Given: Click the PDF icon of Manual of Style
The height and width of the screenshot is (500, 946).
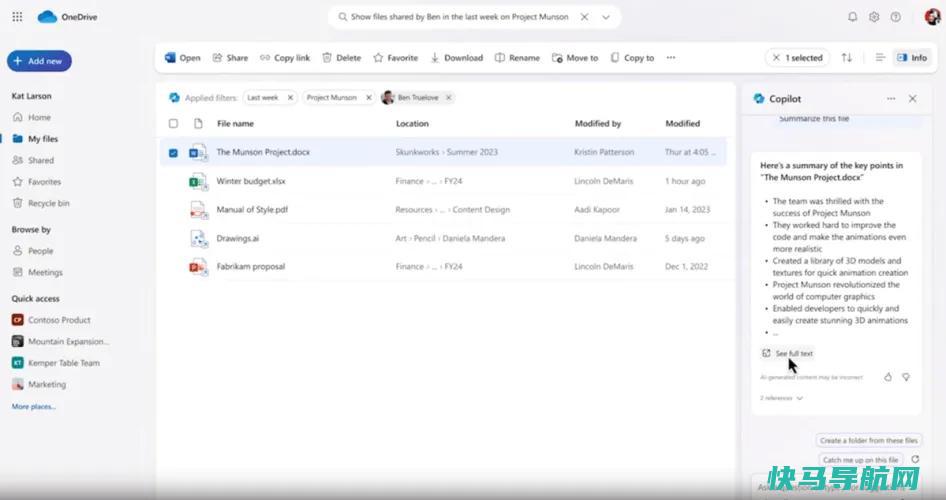Looking at the screenshot, I should pos(198,210).
